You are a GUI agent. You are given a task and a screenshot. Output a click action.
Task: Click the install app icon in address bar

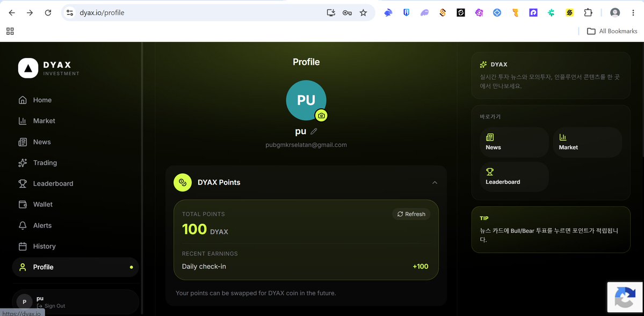click(331, 13)
